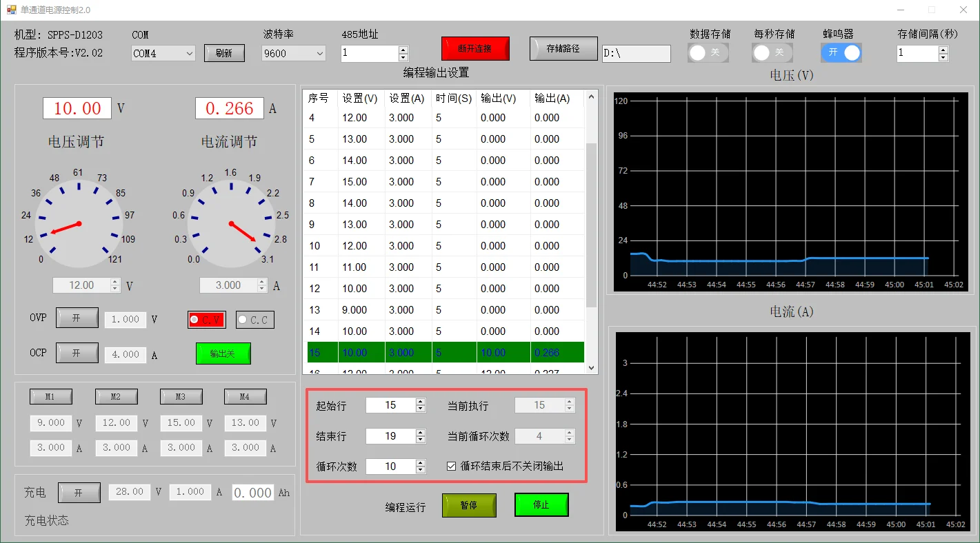Image resolution: width=980 pixels, height=543 pixels.
Task: Click the 10.00 V voltage readout
Action: [77, 108]
